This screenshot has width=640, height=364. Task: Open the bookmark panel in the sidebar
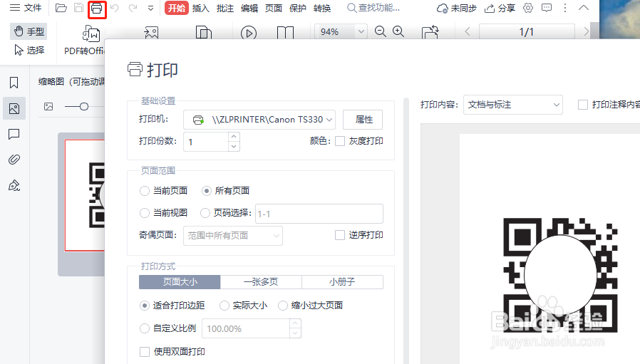tap(14, 83)
